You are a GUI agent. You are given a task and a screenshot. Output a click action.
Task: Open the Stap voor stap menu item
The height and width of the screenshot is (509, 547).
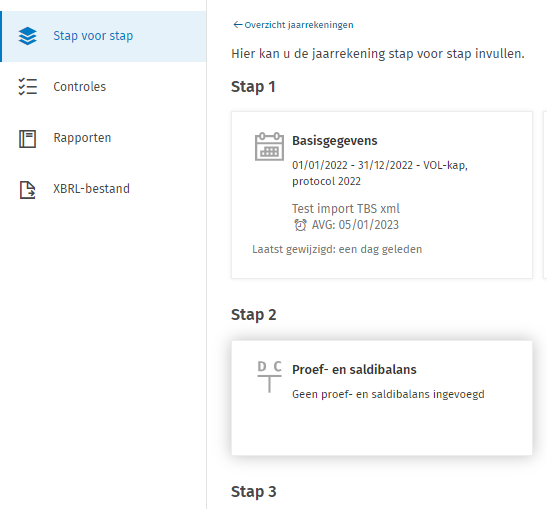click(x=104, y=36)
